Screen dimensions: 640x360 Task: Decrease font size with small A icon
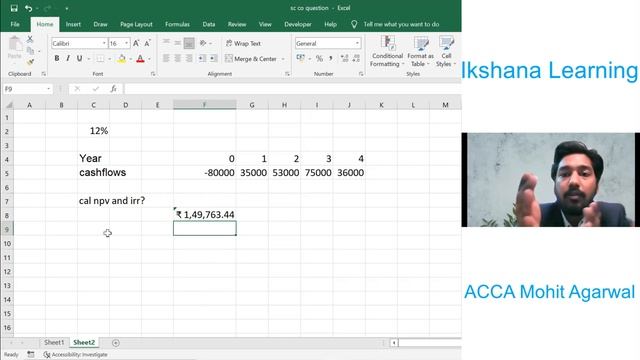tap(147, 43)
